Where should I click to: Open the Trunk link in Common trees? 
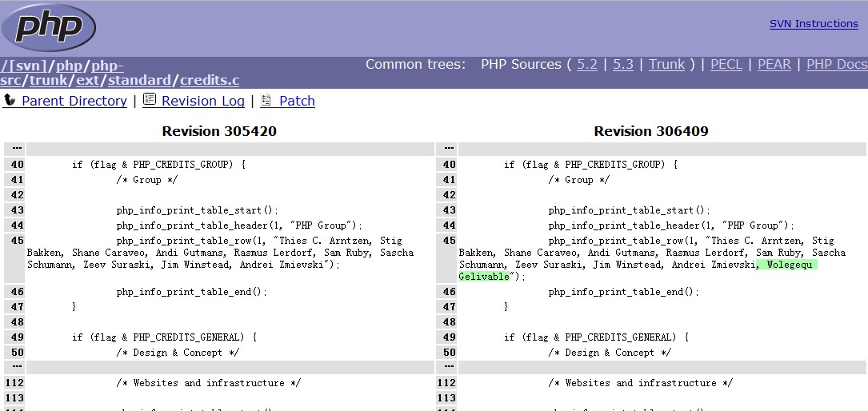(x=666, y=65)
